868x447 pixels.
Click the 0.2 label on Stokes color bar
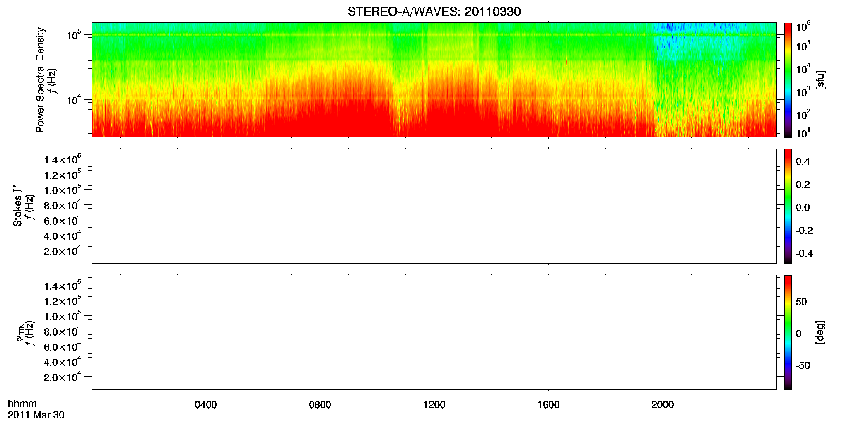point(803,185)
